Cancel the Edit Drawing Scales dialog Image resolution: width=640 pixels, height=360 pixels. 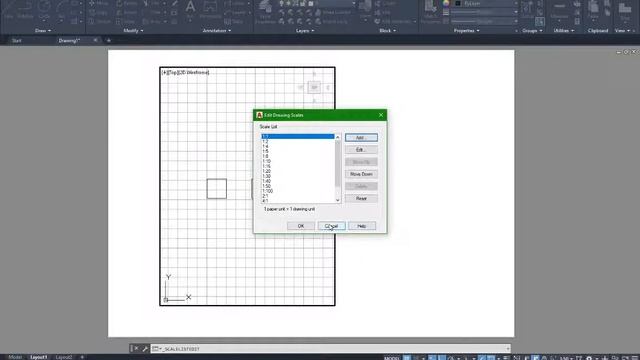click(x=331, y=226)
